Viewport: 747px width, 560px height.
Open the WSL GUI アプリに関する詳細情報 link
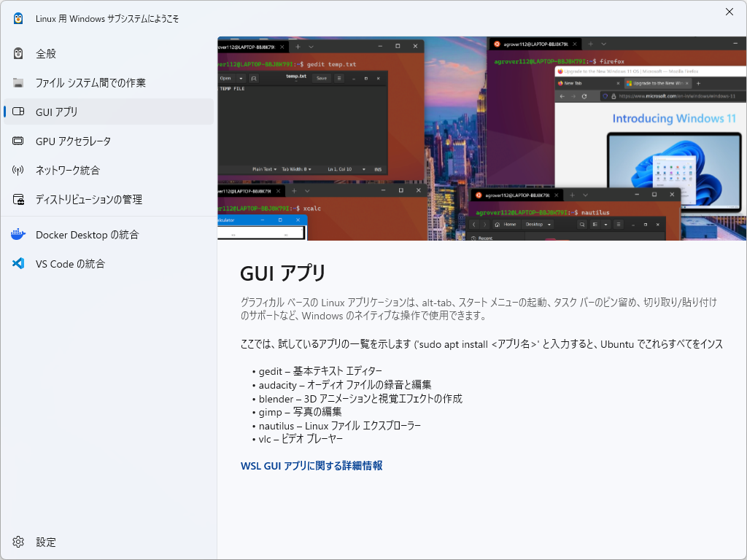click(x=311, y=465)
